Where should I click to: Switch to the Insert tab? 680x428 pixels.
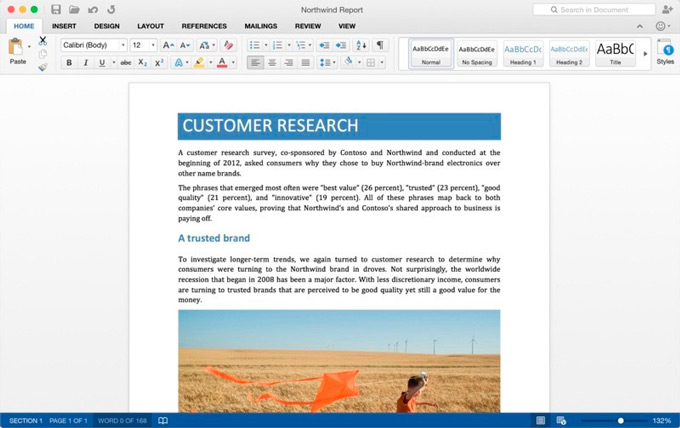(x=64, y=26)
